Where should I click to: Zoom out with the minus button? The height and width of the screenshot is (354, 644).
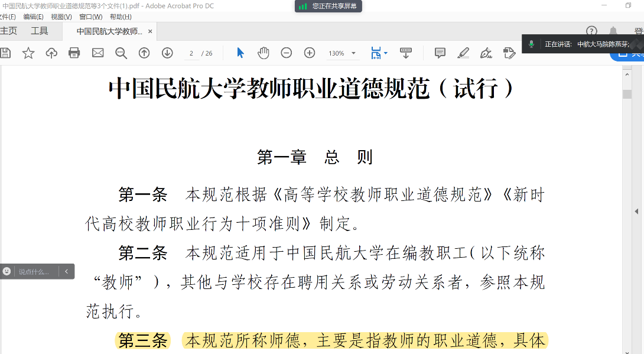click(287, 53)
